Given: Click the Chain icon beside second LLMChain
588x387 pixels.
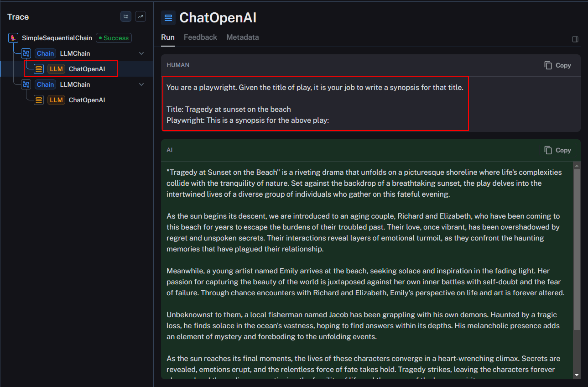Looking at the screenshot, I should [26, 84].
